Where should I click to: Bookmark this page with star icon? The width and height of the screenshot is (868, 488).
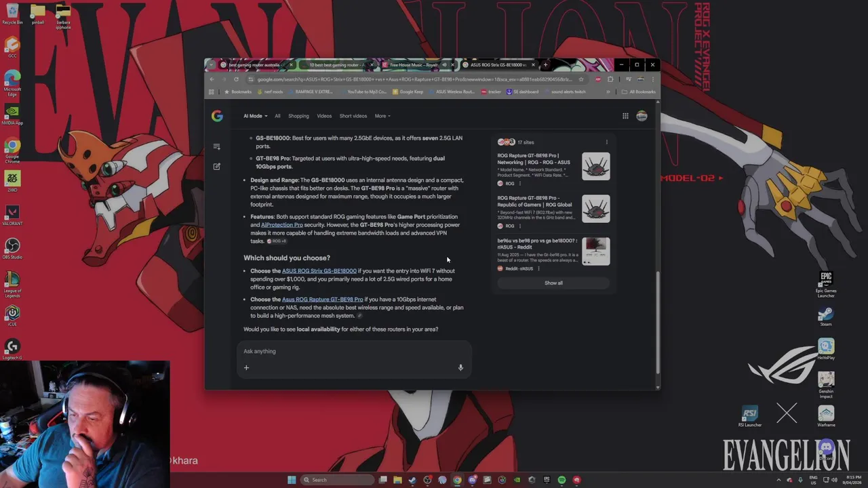[581, 79]
